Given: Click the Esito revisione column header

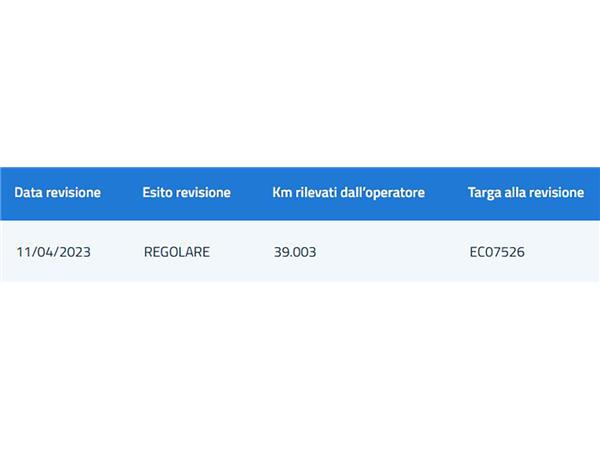Looking at the screenshot, I should (x=186, y=192).
